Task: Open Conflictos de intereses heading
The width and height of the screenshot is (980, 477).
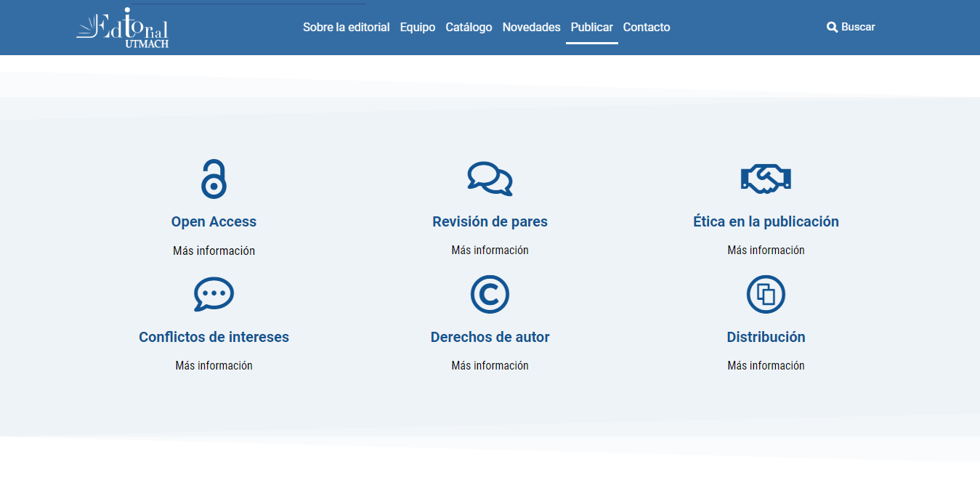Action: [214, 337]
